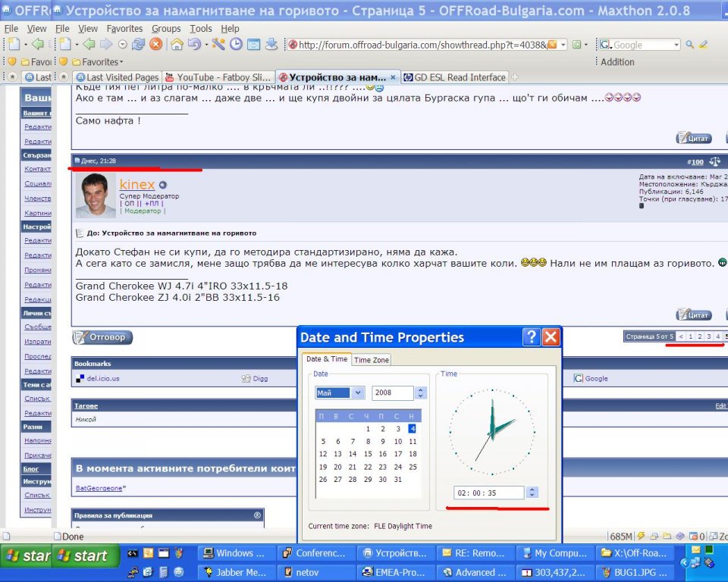Switch to the YouTube - Fatboy Sli... tab

pyautogui.click(x=218, y=77)
